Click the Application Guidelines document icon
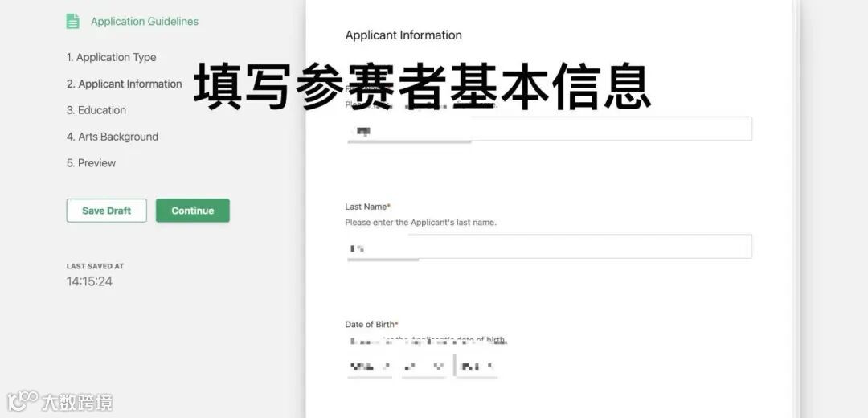Screen dimensions: 868x418 click(x=72, y=22)
